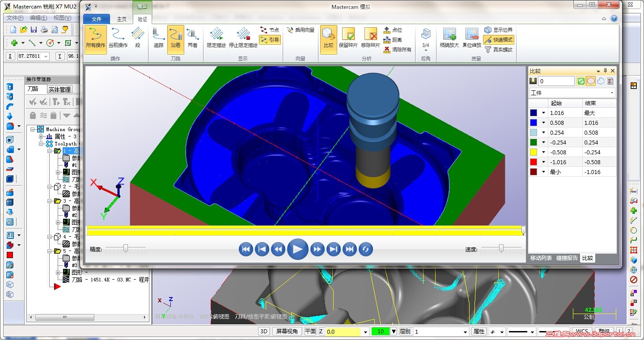Click the tolerance value field in 比较 panel
Viewport: 644px width, 340px height.
pyautogui.click(x=556, y=81)
